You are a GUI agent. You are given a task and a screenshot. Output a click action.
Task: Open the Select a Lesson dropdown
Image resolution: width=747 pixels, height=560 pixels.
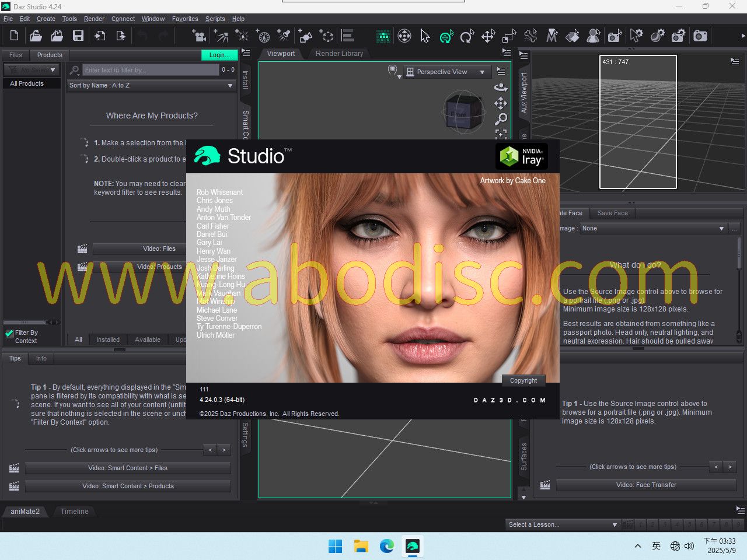coord(563,524)
